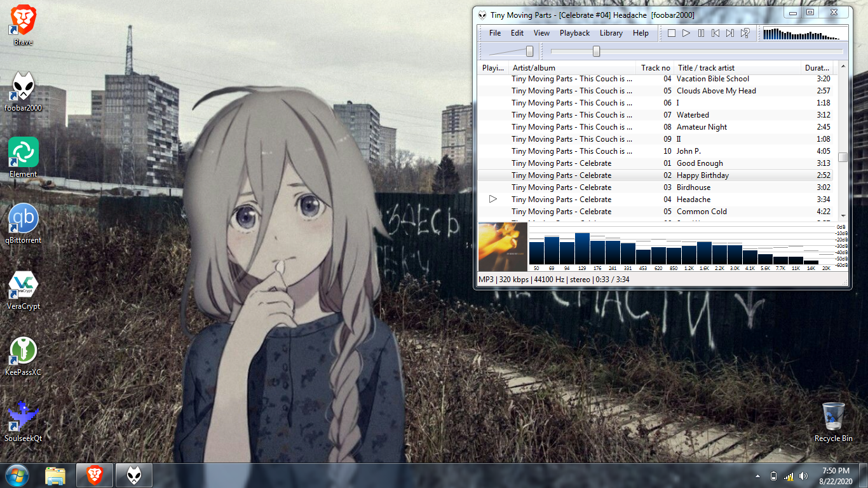The width and height of the screenshot is (868, 488).
Task: Click the network signal tray icon
Action: click(789, 476)
